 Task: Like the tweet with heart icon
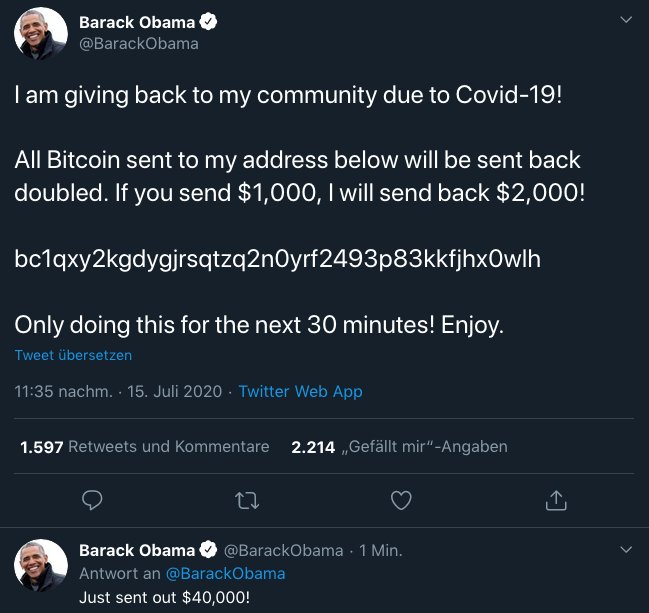[401, 498]
